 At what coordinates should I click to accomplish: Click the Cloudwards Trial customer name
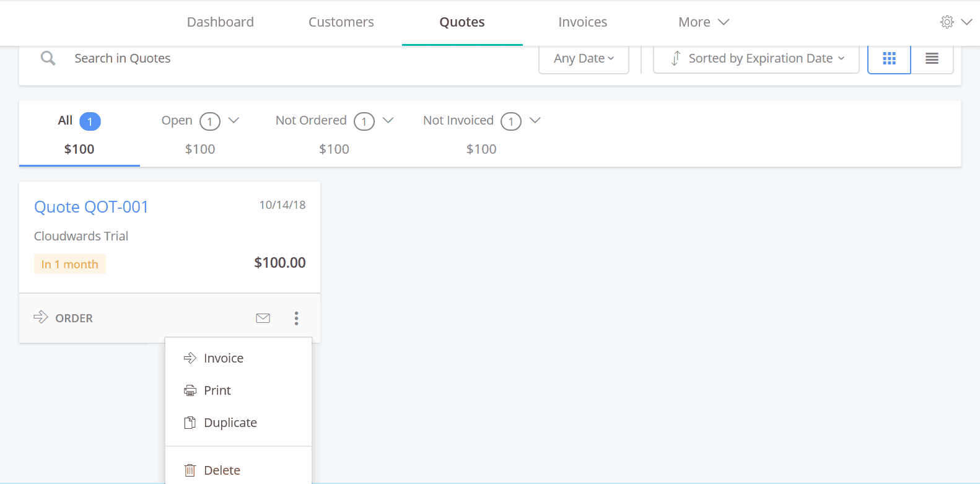(x=81, y=236)
